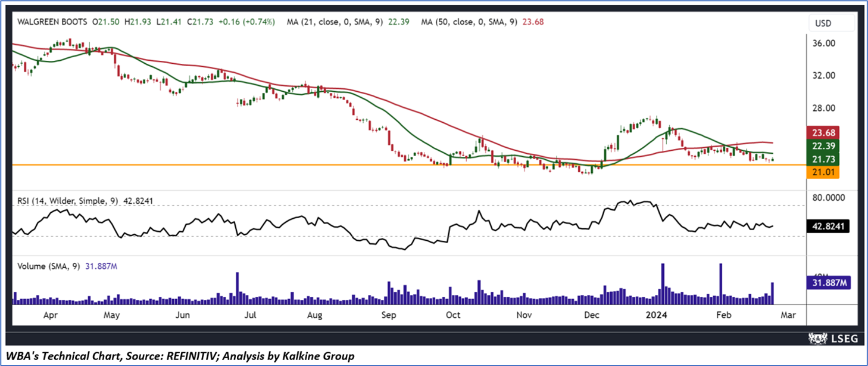Image resolution: width=868 pixels, height=366 pixels.
Task: Click the Nov label on time axis
Action: (x=524, y=315)
